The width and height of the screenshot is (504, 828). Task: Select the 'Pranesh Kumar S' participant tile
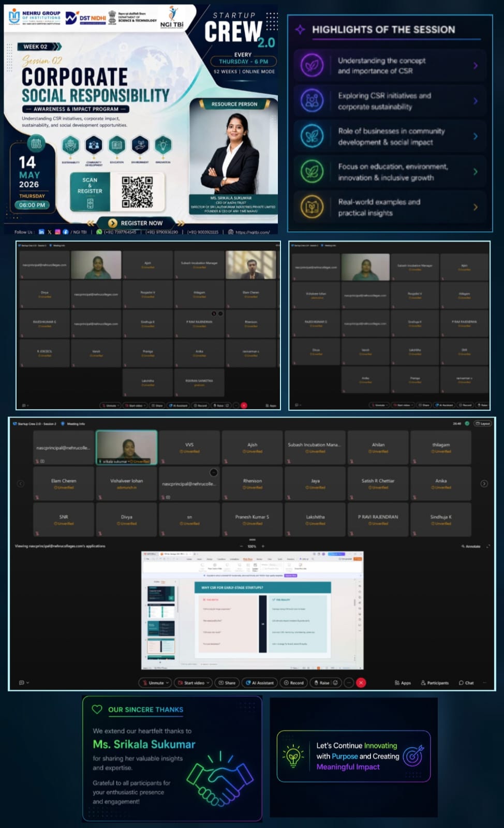(253, 519)
